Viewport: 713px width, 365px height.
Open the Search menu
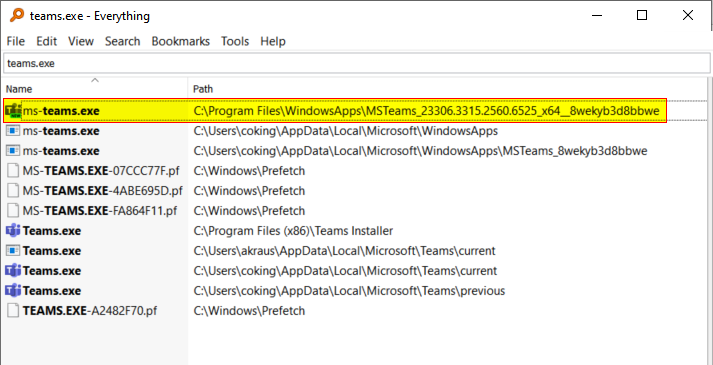[x=122, y=41]
